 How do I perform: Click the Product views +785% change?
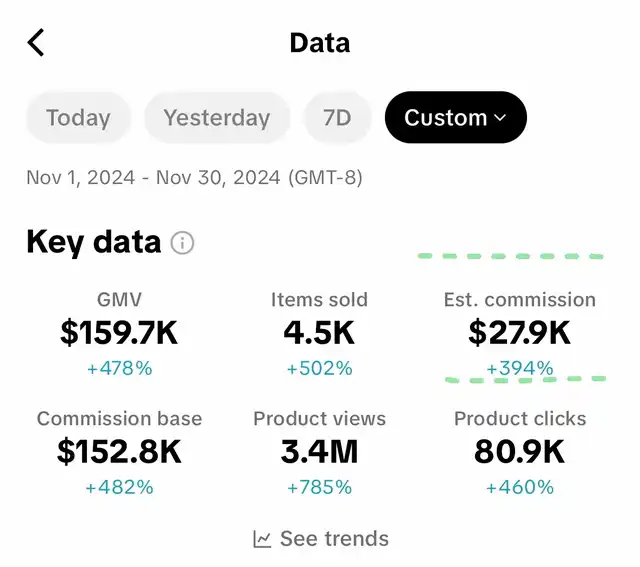(x=320, y=487)
